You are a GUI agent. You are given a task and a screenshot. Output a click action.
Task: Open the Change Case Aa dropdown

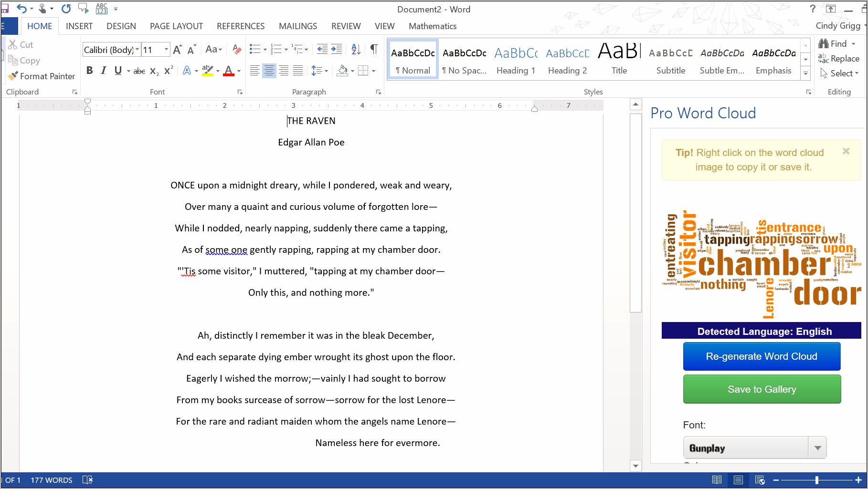coord(213,49)
